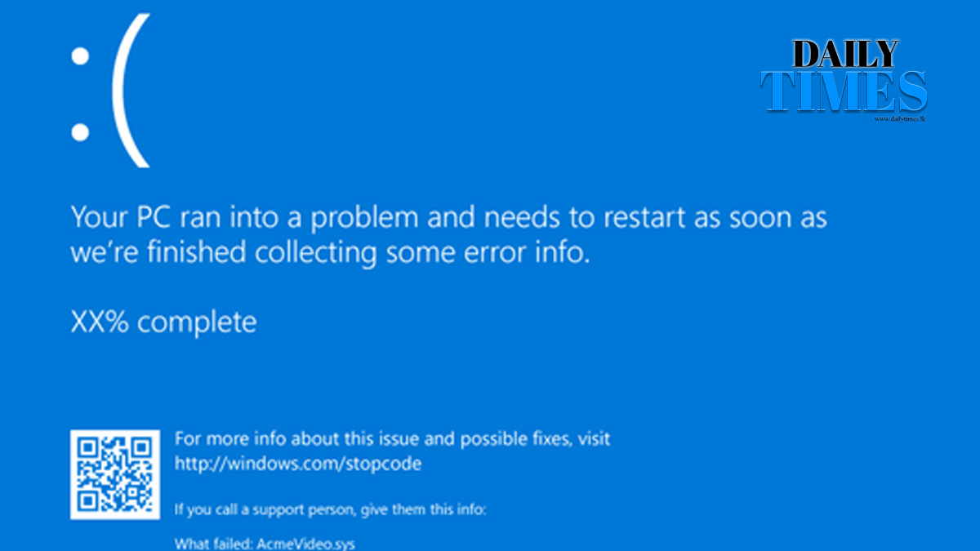This screenshot has width=980, height=551.
Task: Click the word "restart" in the error message
Action: click(x=638, y=218)
